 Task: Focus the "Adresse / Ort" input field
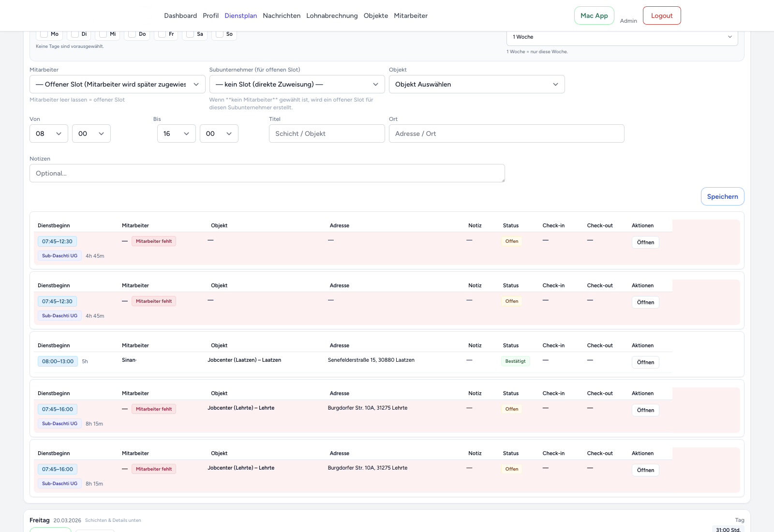[x=506, y=133]
